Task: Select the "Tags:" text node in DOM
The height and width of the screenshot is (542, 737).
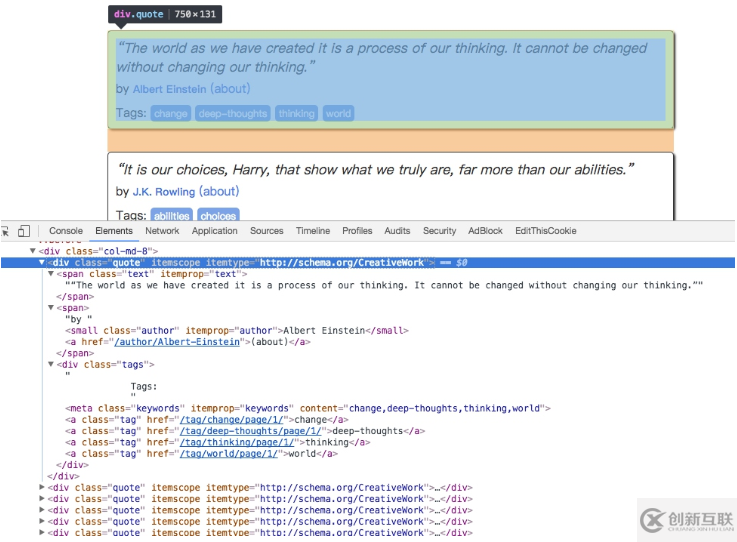Action: coord(144,386)
